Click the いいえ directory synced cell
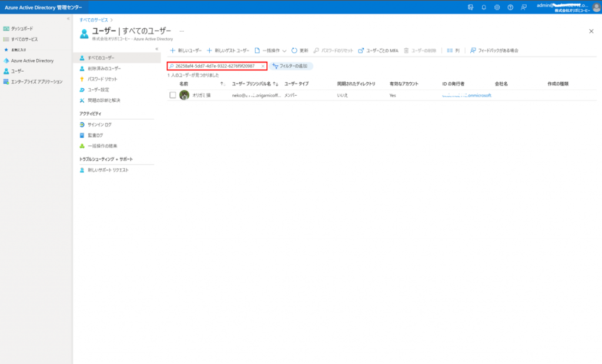This screenshot has height=364, width=602. [342, 95]
